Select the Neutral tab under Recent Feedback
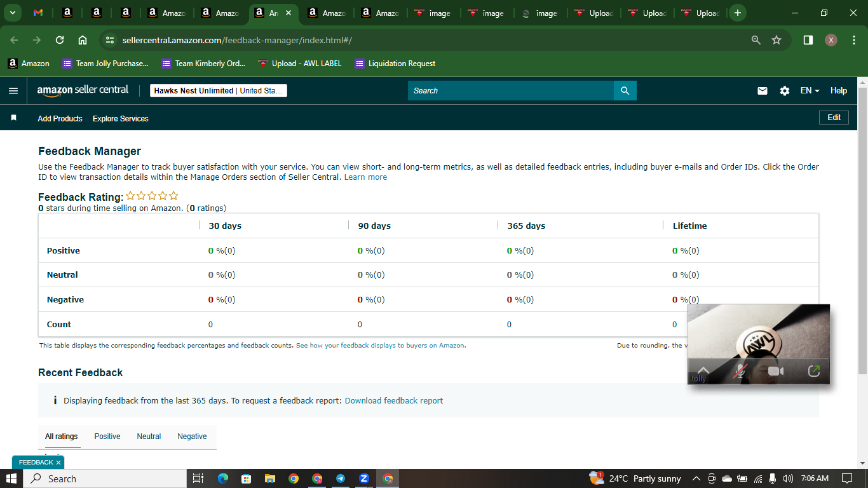This screenshot has width=868, height=488. pos(149,437)
